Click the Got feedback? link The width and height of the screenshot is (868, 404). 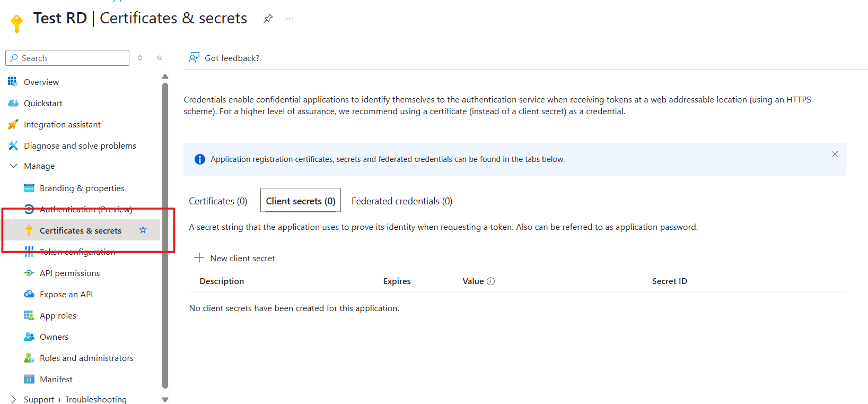pyautogui.click(x=232, y=58)
